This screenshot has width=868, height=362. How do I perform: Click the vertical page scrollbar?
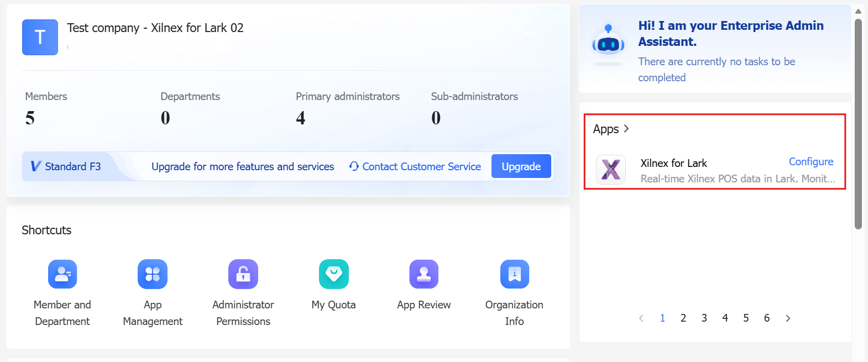pos(858,124)
